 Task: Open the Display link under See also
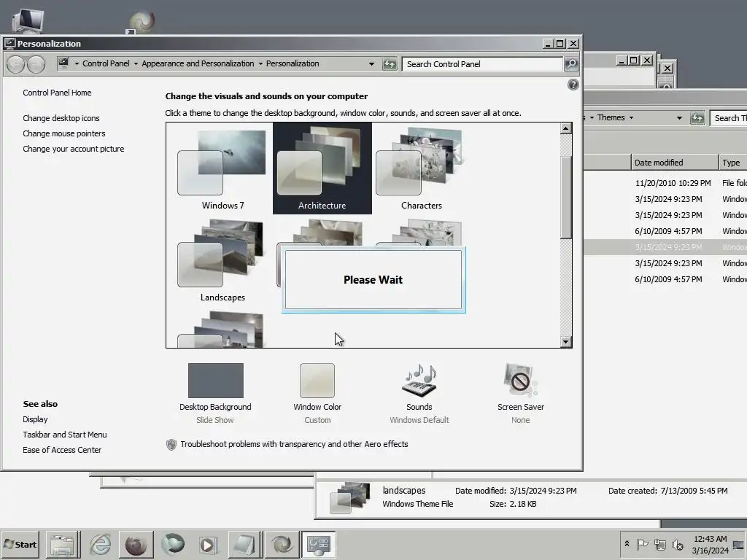click(35, 419)
